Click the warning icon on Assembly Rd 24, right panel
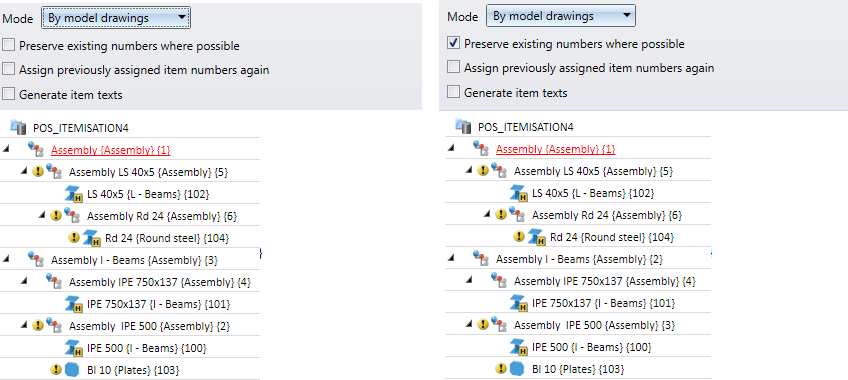Screen dimensions: 848x380 [501, 214]
